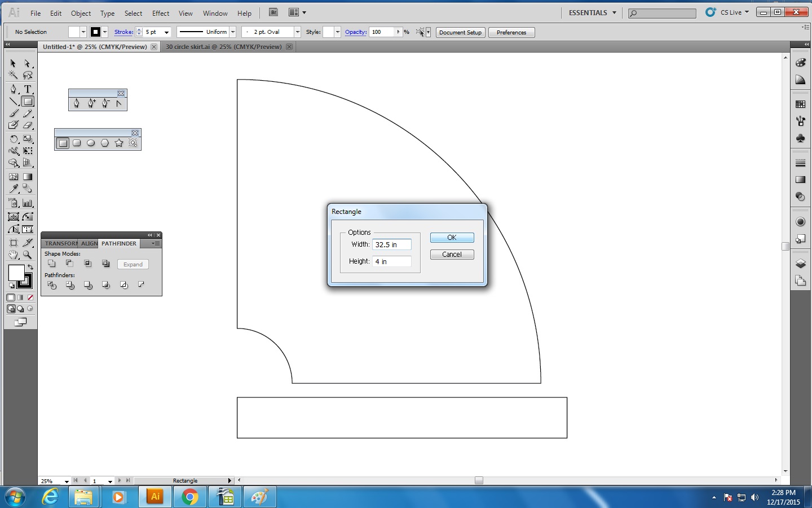Choose the Star tool in the shape panel
Image resolution: width=812 pixels, height=508 pixels.
(119, 143)
